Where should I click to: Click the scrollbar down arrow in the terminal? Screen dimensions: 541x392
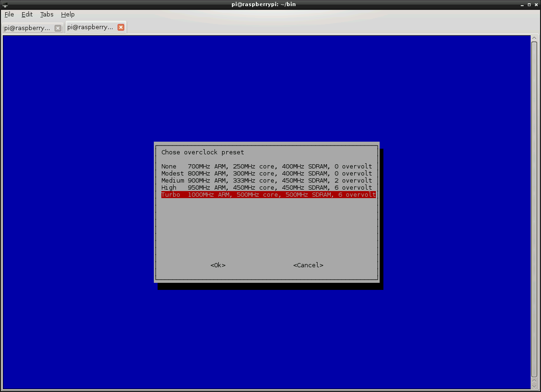click(x=534, y=386)
